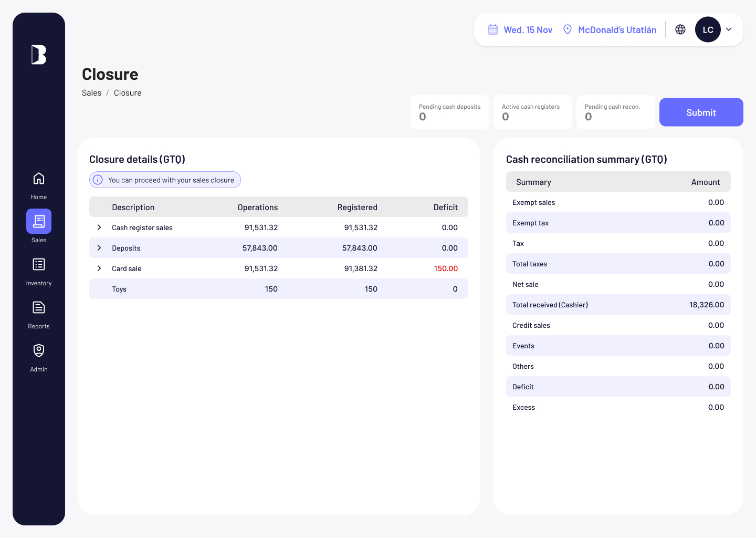The height and width of the screenshot is (538, 756).
Task: Open the Home sidebar icon
Action: (39, 179)
